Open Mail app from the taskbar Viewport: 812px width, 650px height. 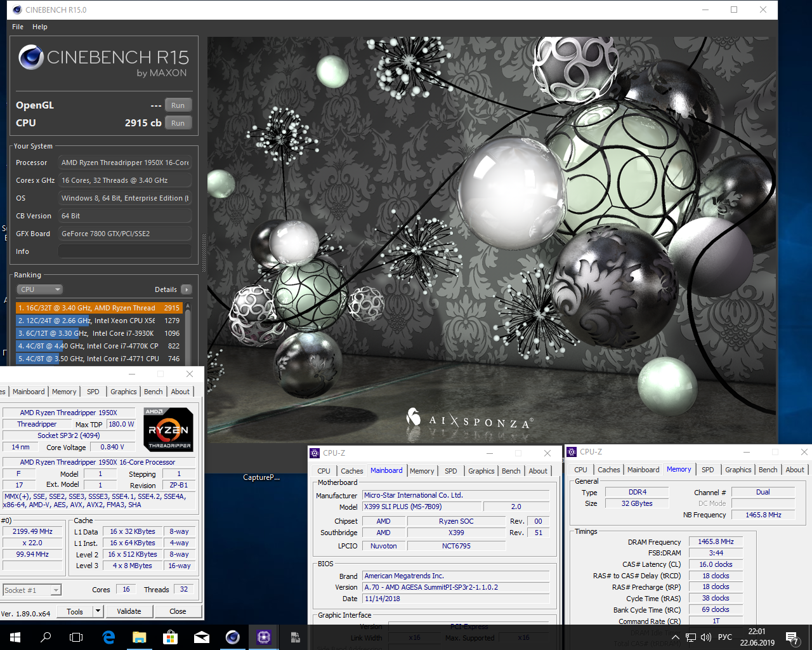click(202, 637)
